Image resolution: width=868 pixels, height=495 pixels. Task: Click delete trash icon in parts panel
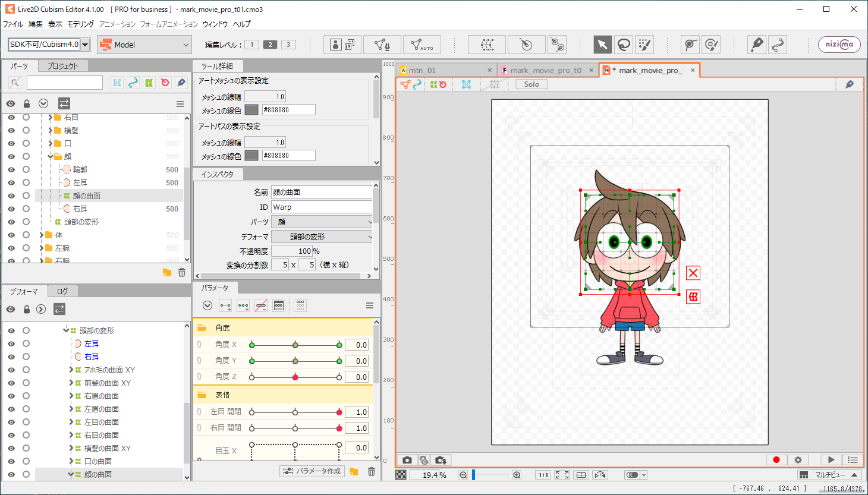click(182, 272)
